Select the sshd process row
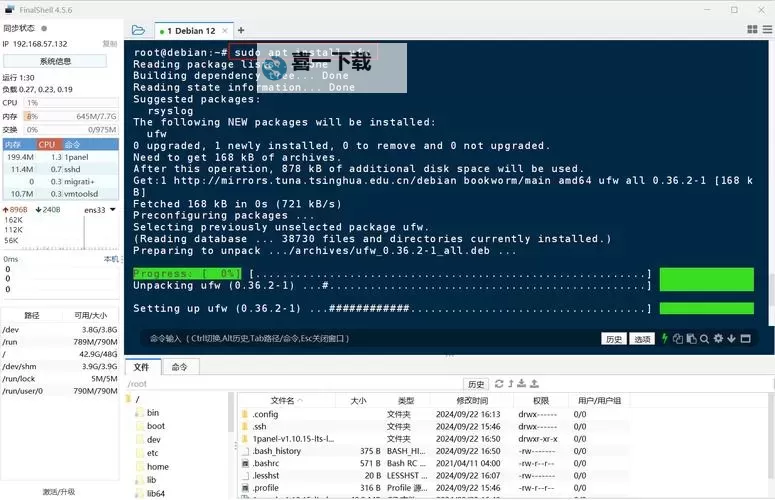 tap(61, 169)
